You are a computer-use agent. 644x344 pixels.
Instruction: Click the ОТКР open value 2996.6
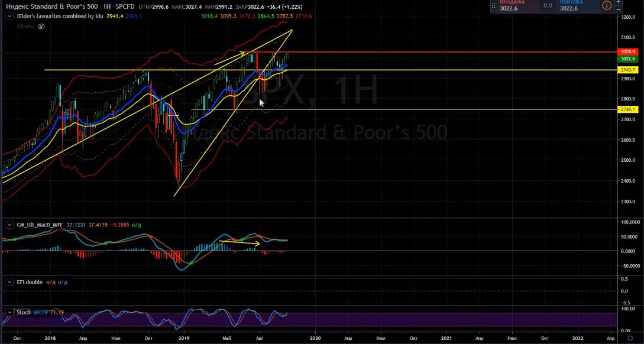[x=160, y=7]
